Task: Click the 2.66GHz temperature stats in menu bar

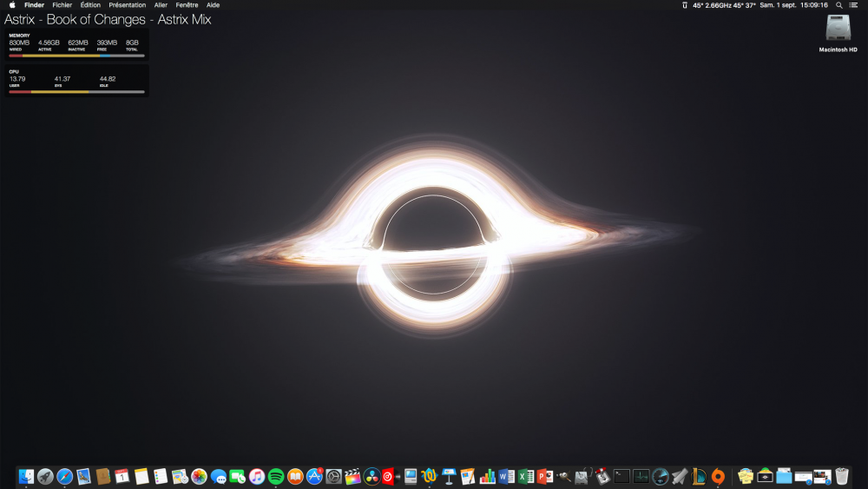Action: (724, 5)
